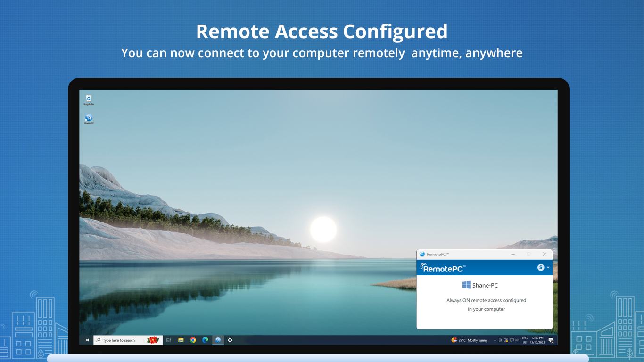Open the notification center showing 2 alerts
The image size is (644, 362).
(x=550, y=340)
